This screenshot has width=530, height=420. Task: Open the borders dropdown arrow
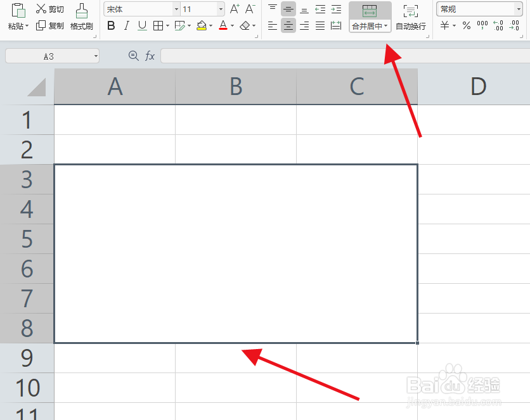coord(167,26)
